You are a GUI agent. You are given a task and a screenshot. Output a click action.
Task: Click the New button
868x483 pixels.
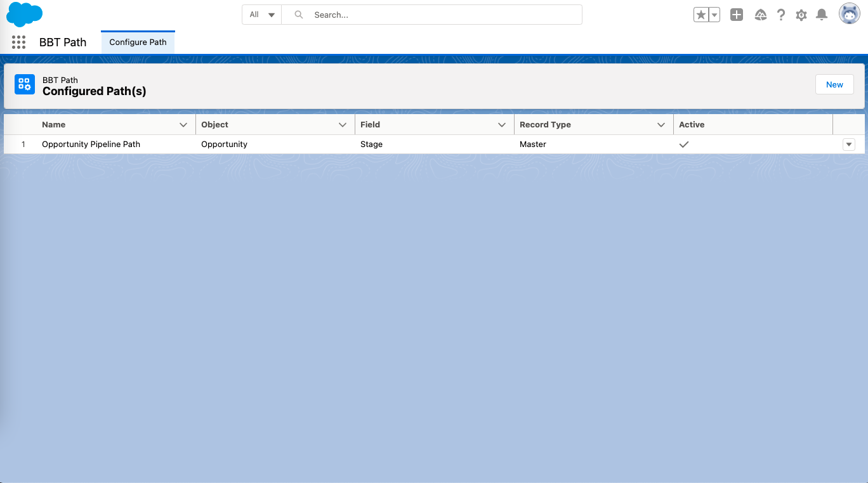coord(834,84)
